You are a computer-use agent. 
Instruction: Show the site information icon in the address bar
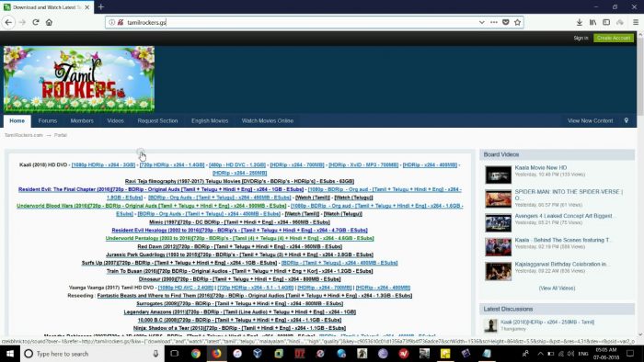111,22
